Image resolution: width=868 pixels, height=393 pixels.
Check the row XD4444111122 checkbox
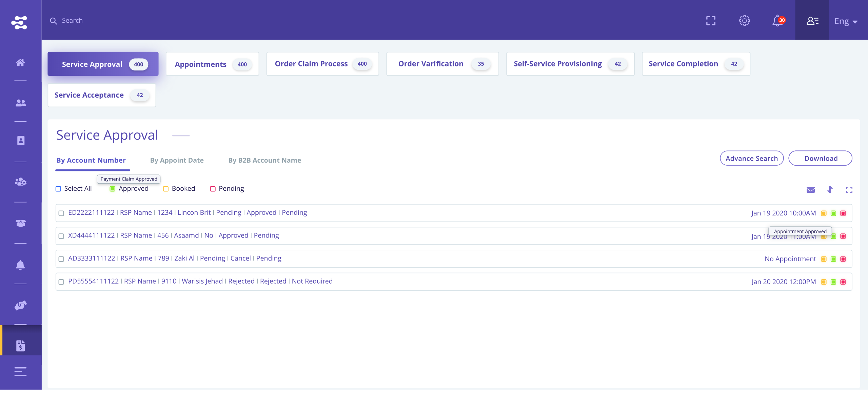61,236
